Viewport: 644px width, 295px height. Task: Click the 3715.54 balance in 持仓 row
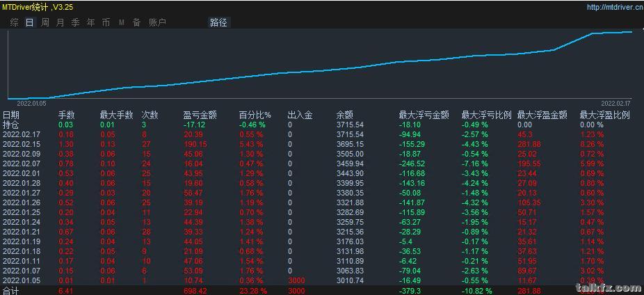[x=350, y=125]
